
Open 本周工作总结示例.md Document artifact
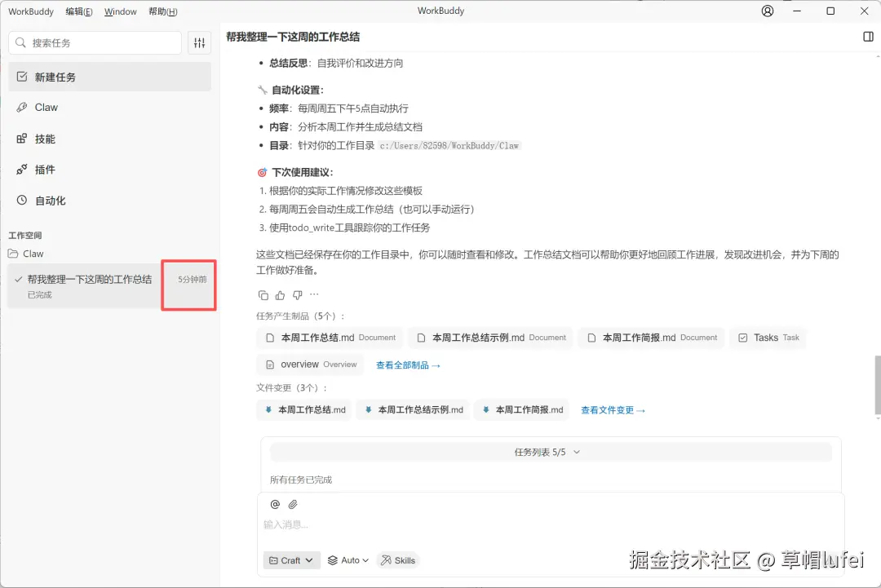[491, 338]
